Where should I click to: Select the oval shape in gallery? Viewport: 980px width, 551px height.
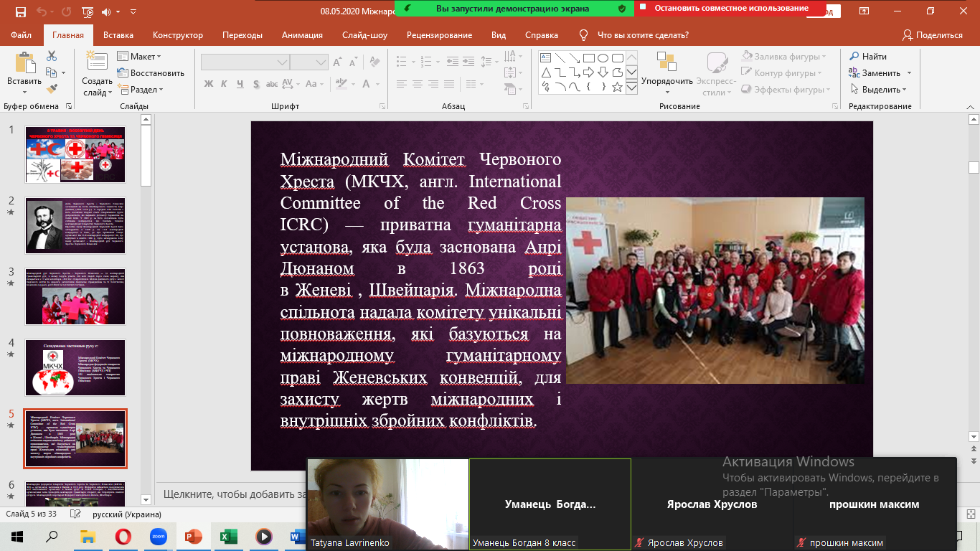click(x=603, y=58)
